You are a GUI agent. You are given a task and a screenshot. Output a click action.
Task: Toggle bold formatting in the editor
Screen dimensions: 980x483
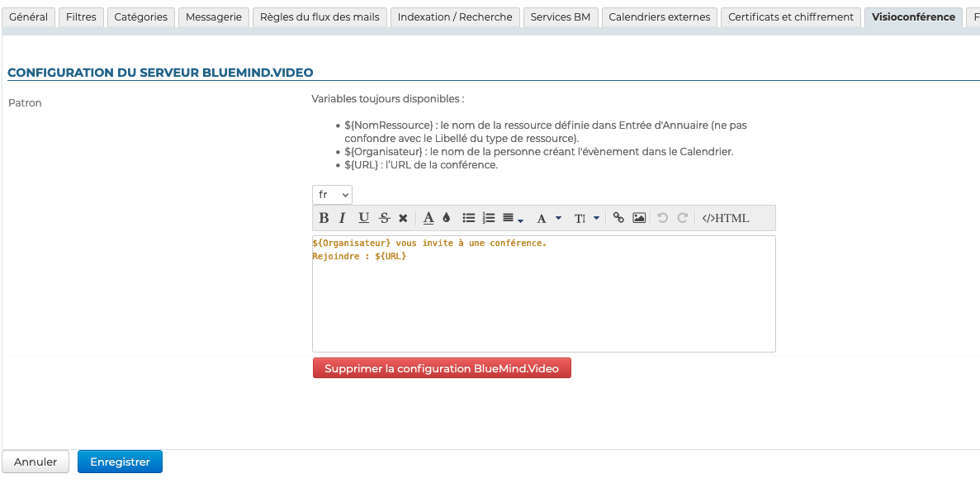point(324,218)
